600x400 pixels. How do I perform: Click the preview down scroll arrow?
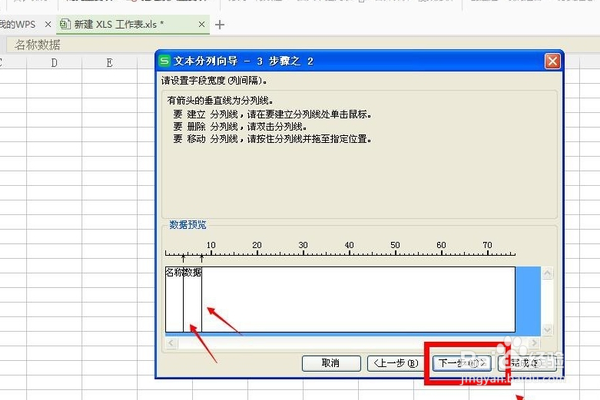pyautogui.click(x=548, y=330)
